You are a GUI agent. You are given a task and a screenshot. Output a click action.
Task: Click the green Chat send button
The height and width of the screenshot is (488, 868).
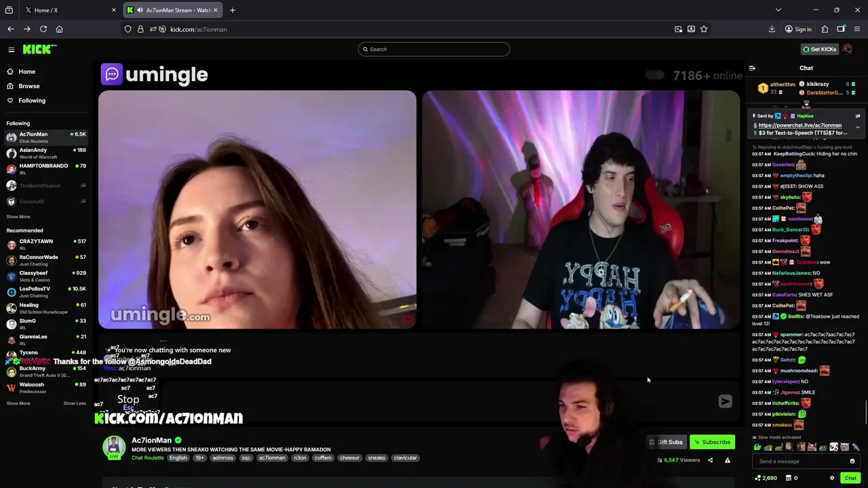coord(850,478)
